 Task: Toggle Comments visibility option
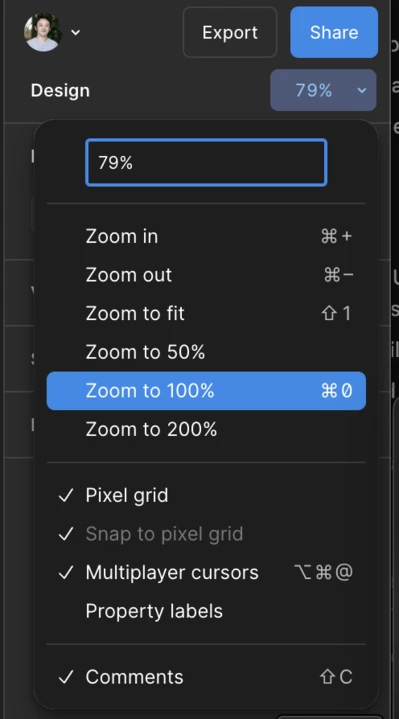(206, 677)
